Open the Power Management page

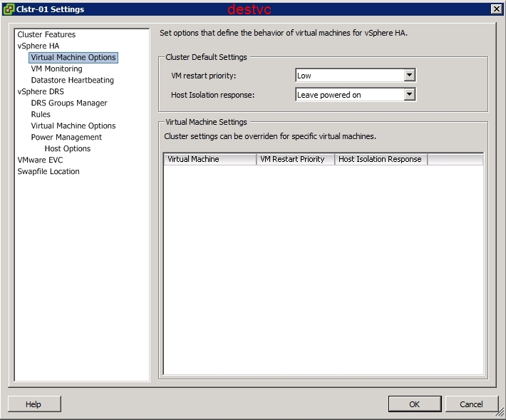(x=66, y=137)
